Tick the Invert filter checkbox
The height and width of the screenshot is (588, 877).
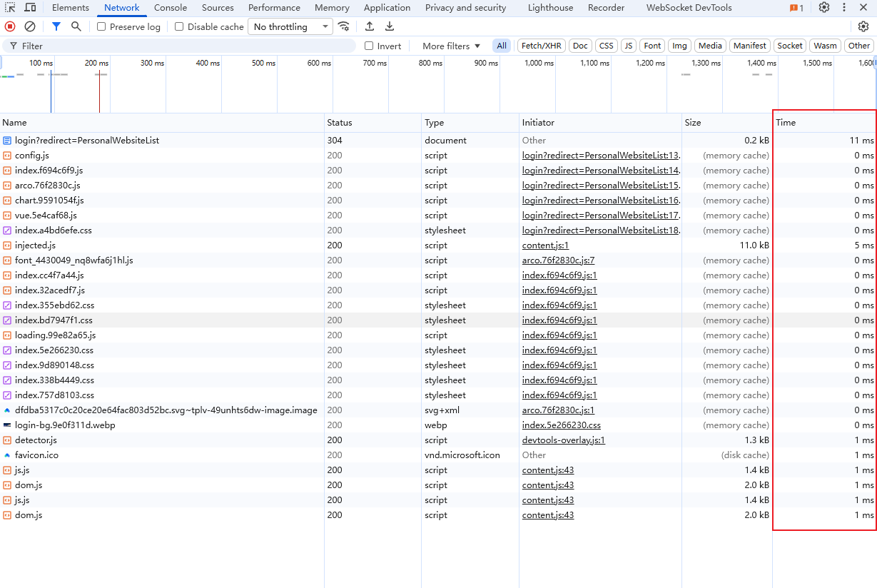coord(369,46)
